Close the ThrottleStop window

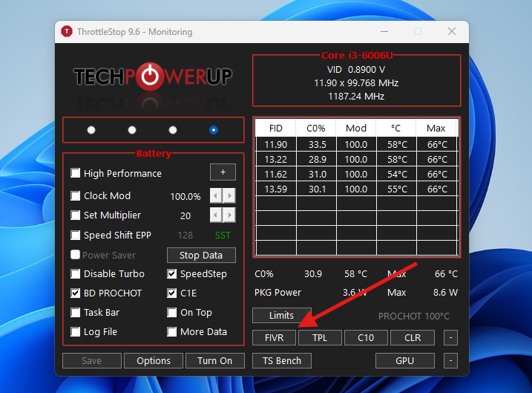[x=452, y=32]
